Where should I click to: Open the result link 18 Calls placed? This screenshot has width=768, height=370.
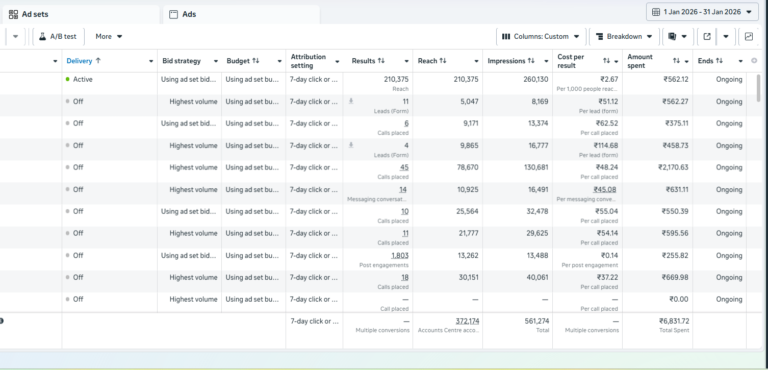point(405,277)
